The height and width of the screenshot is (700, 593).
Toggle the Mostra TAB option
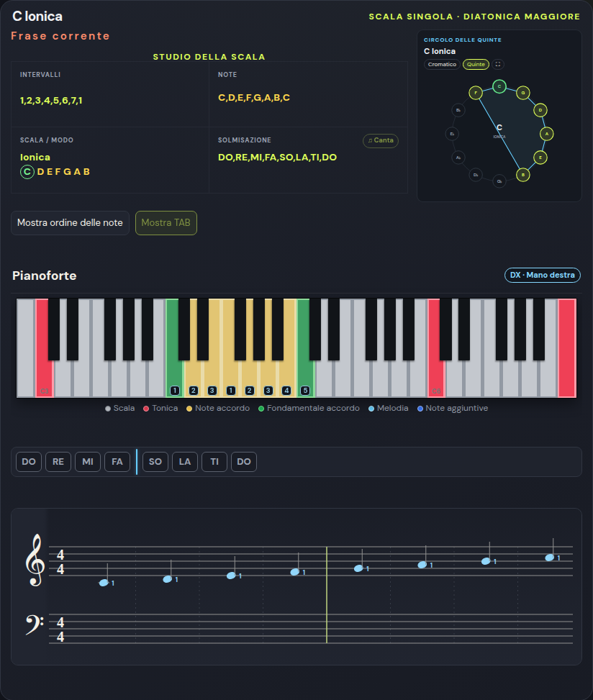coord(166,223)
